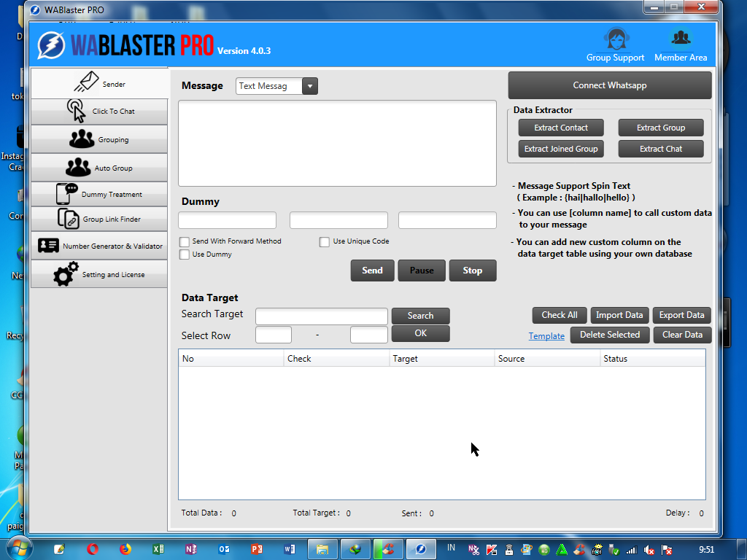Click the Check column header
The image size is (747, 560).
coord(336,359)
